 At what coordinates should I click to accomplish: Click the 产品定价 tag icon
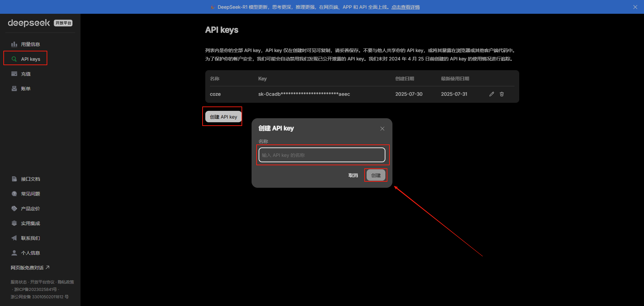[x=14, y=209]
